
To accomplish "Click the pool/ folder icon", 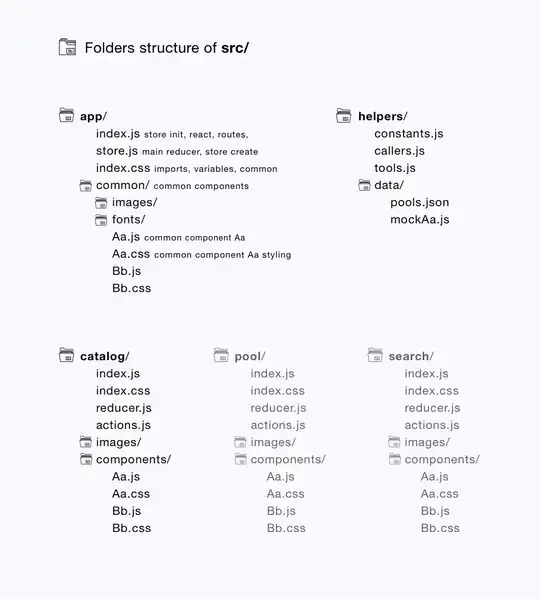I will [x=221, y=355].
